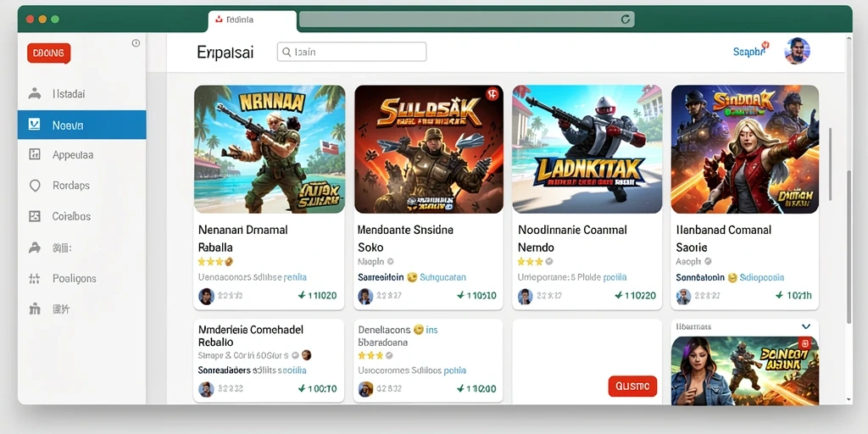The height and width of the screenshot is (434, 868).
Task: Click the red flag on the bottom-right thumbnail
Action: click(805, 343)
